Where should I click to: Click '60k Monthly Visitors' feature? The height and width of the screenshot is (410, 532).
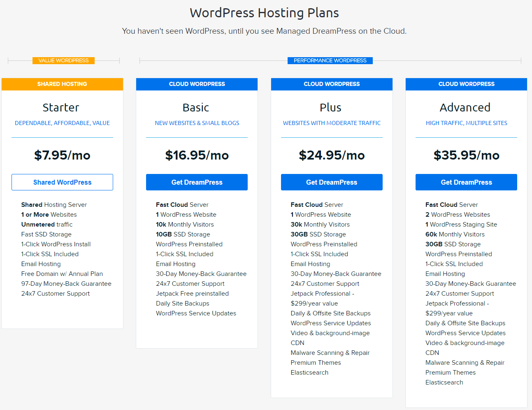coord(455,234)
